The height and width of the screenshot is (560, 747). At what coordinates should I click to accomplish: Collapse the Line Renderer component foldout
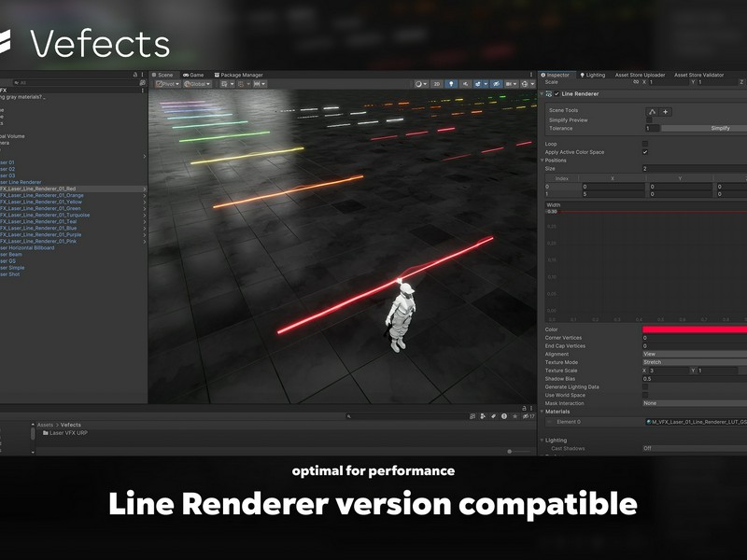(542, 94)
